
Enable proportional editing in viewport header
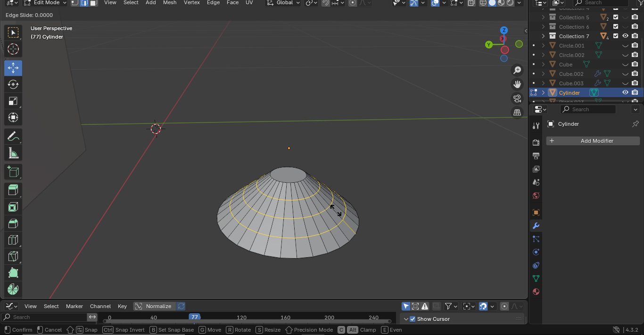click(353, 3)
